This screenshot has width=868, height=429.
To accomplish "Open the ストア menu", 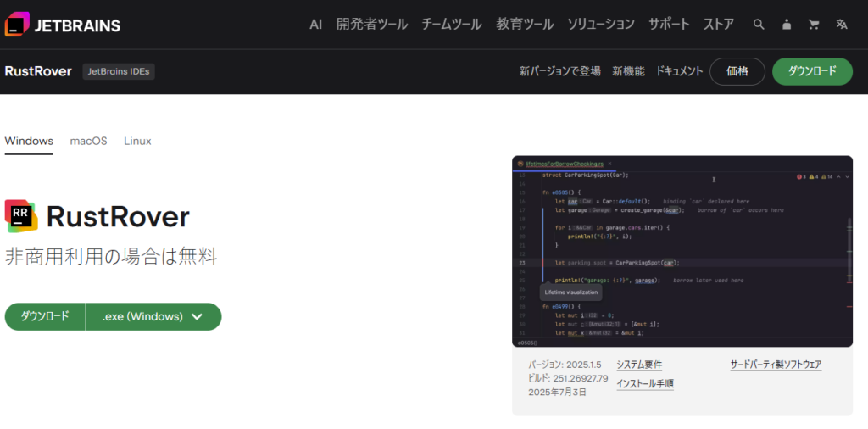I will pyautogui.click(x=719, y=25).
